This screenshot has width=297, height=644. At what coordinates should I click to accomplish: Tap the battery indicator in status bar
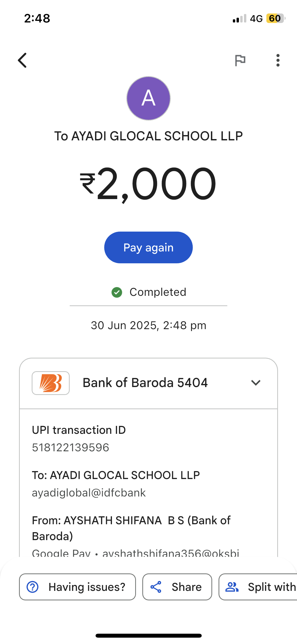coord(275,19)
